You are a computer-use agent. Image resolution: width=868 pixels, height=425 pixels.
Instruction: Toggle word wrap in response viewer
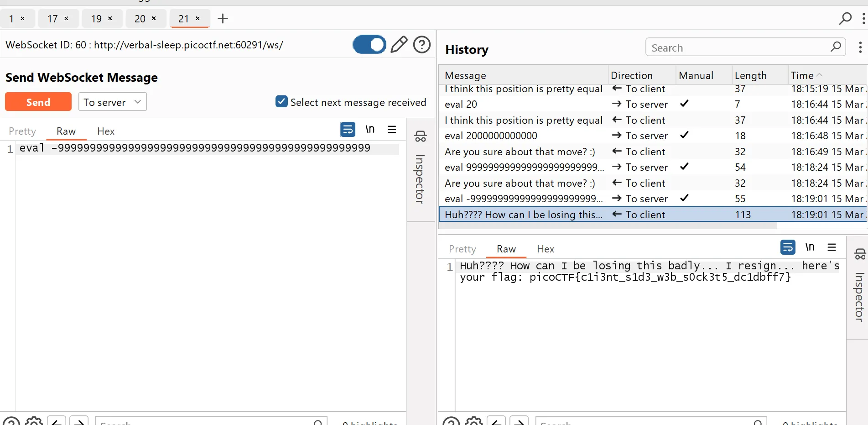pyautogui.click(x=787, y=247)
